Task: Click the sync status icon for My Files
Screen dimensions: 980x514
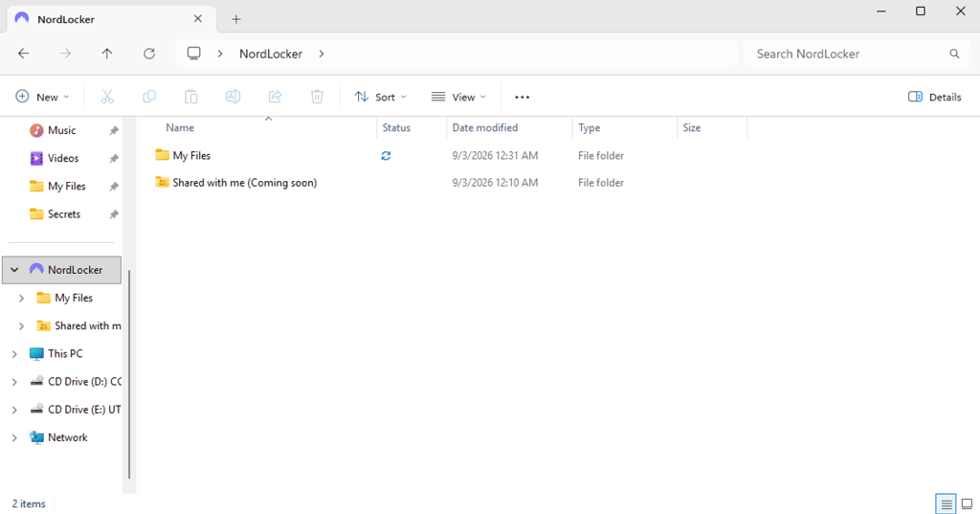Action: (387, 156)
